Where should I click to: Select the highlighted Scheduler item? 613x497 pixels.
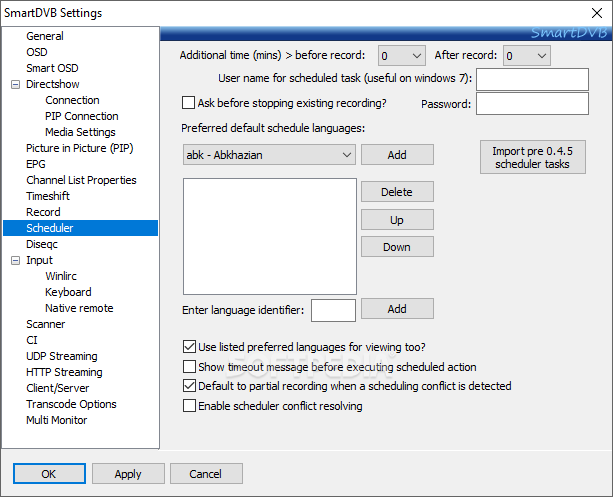81,228
